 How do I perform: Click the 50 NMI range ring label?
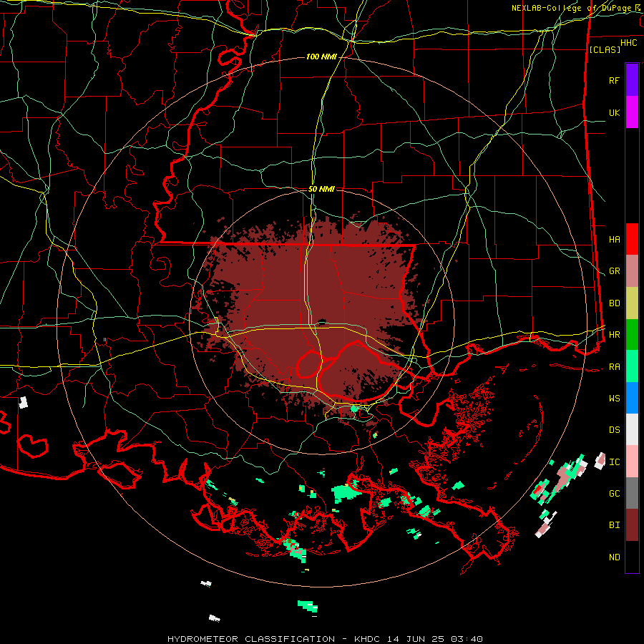(x=321, y=189)
